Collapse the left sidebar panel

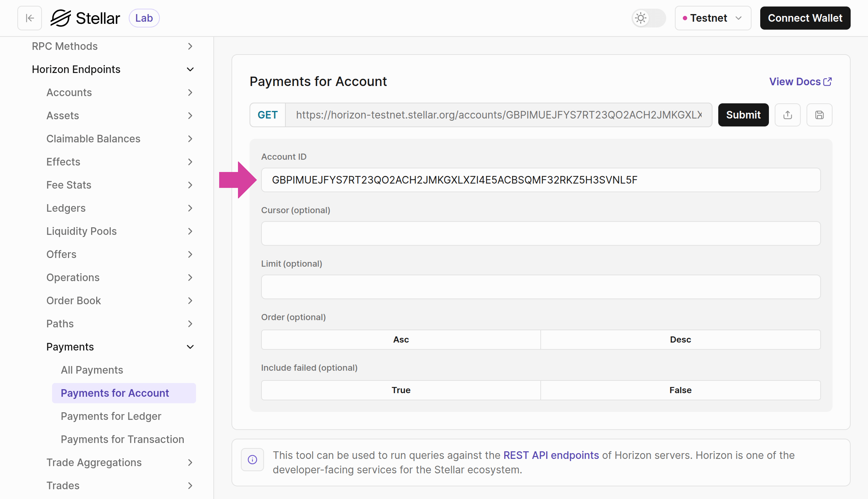pos(29,18)
